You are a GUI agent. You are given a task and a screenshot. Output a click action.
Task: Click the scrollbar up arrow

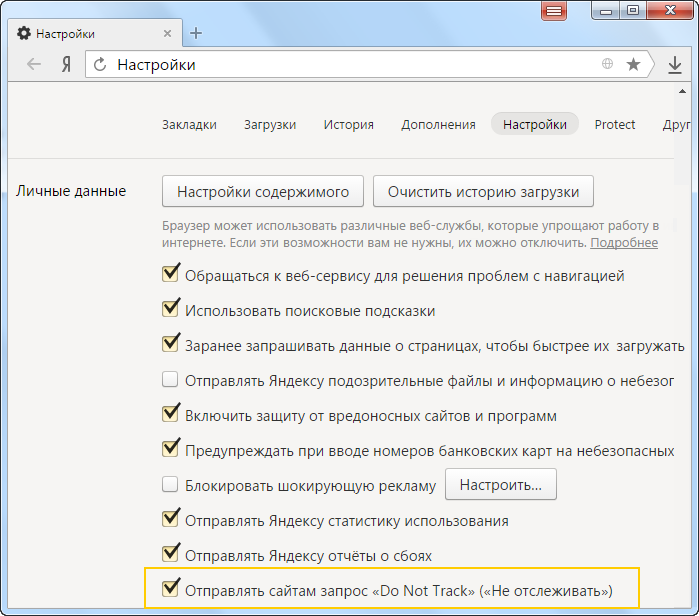tap(682, 91)
